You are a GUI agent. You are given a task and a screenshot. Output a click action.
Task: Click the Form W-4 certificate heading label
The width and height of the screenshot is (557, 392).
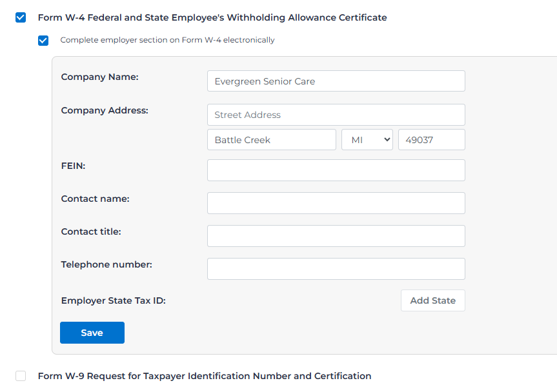click(212, 17)
